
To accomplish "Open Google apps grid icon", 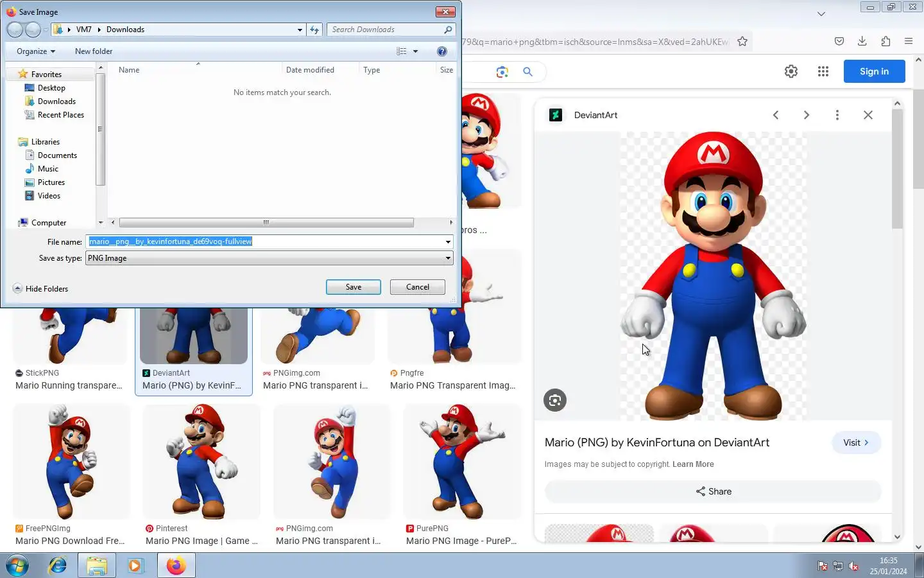I will (823, 71).
